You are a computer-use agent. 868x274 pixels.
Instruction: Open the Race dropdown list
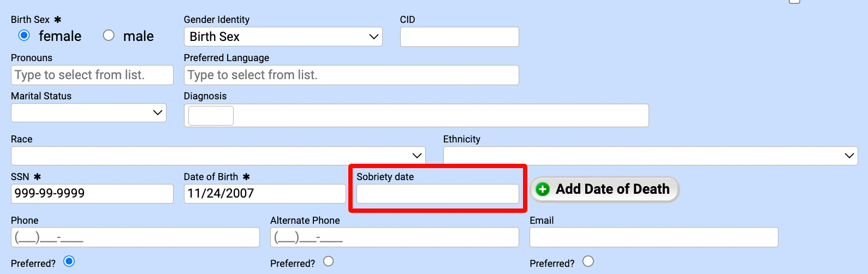point(218,156)
